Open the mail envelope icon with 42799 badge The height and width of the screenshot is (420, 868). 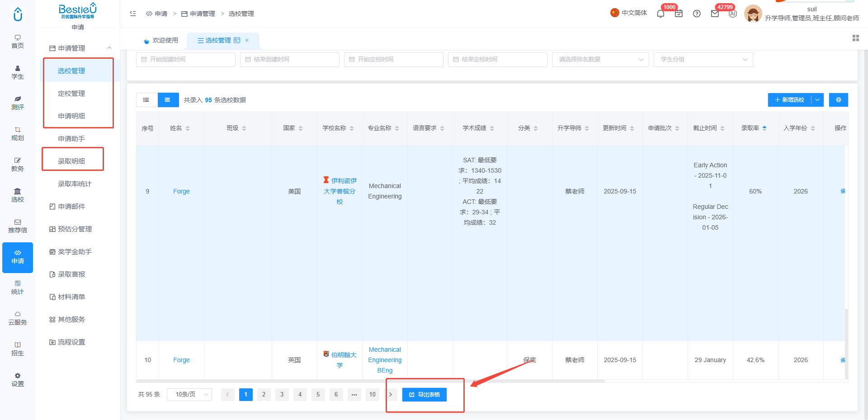[x=715, y=14]
